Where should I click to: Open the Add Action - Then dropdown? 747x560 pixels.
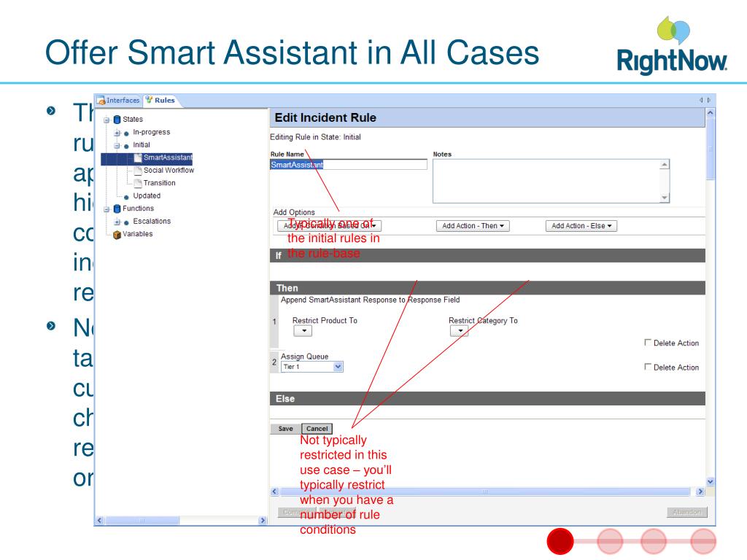coord(473,226)
